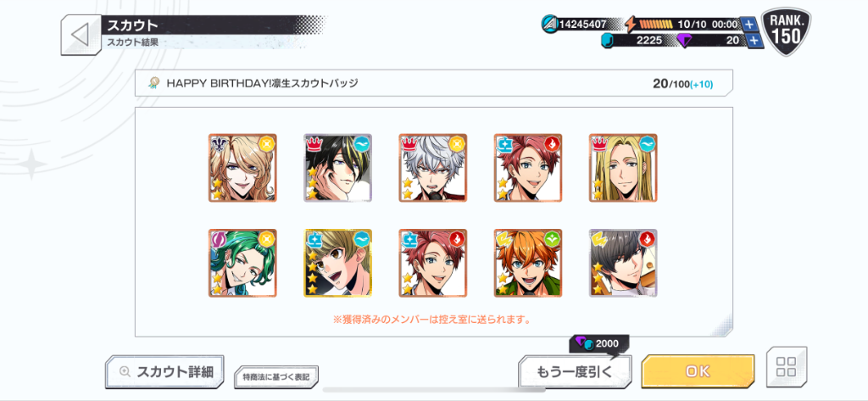Image resolution: width=868 pixels, height=401 pixels.
Task: Select the gold-framed three-star member card
Action: pos(337,263)
